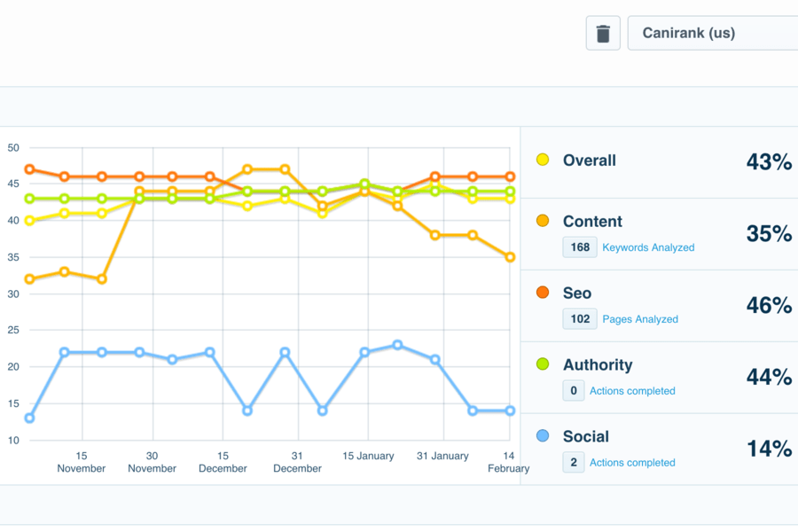Click the 2 actions badge under Social
The image size is (798, 532).
click(574, 463)
